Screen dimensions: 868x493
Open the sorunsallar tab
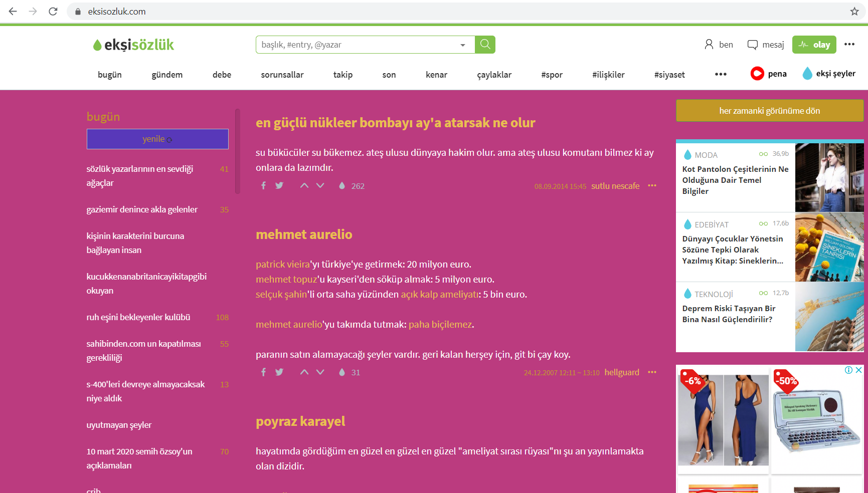[x=282, y=75]
